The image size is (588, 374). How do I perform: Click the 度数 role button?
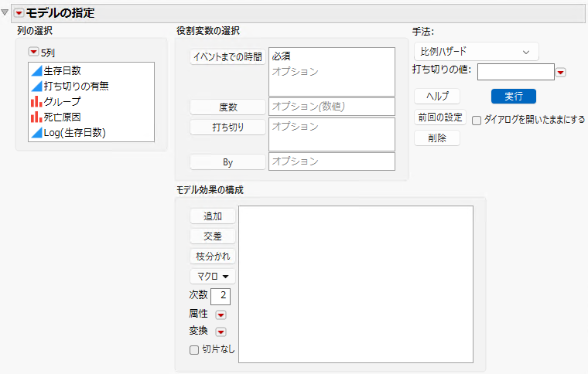pos(227,107)
